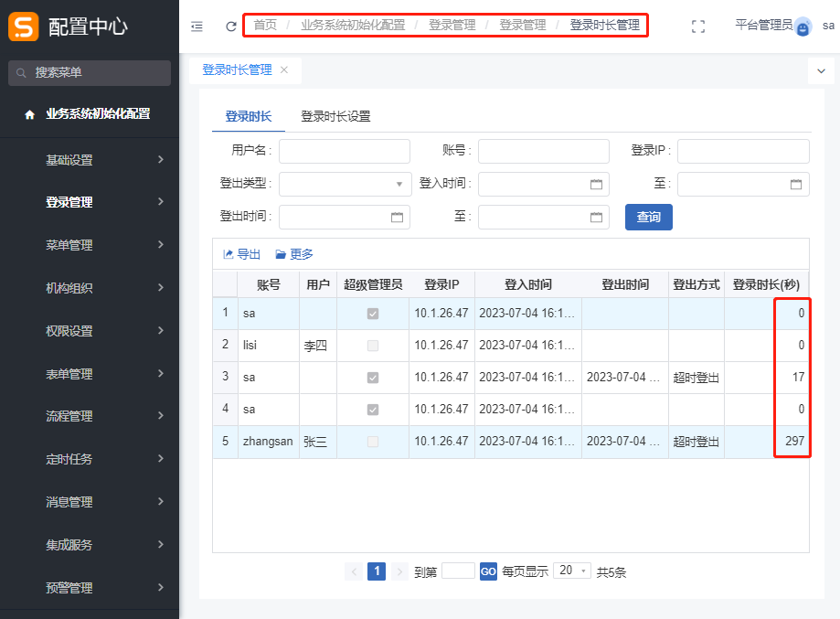Screen dimensions: 840x619
Task: Click the GO page jump button
Action: coord(488,571)
